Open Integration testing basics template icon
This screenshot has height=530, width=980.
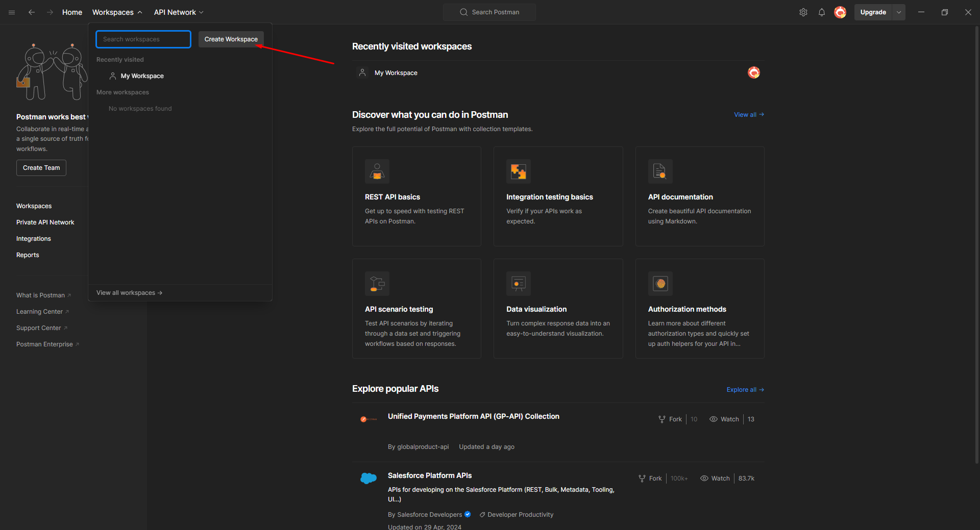(518, 171)
